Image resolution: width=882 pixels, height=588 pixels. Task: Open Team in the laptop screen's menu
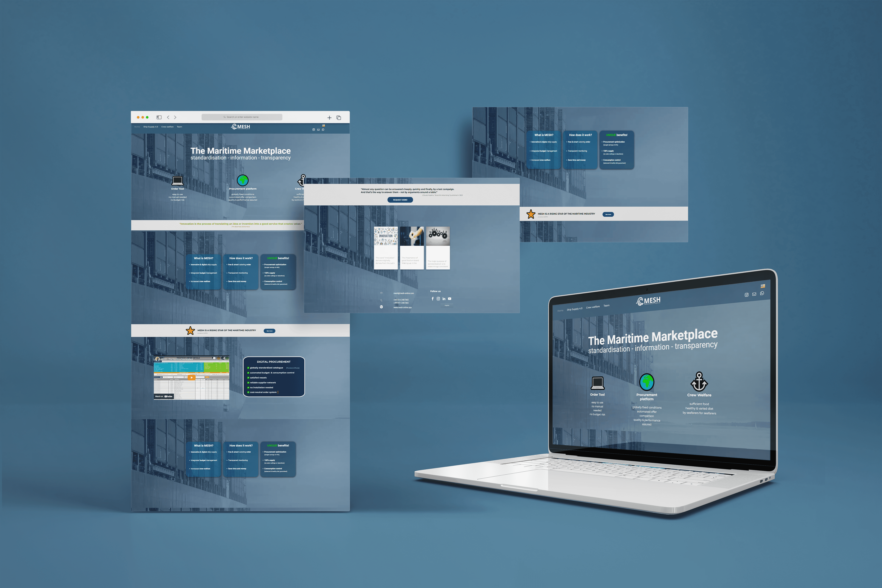pyautogui.click(x=606, y=306)
